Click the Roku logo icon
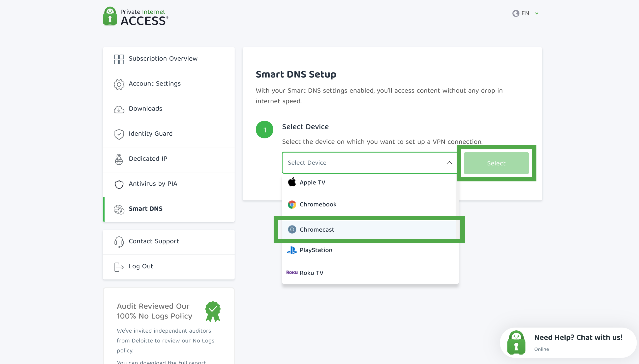Screen dimensions: 639x364 [292, 272]
